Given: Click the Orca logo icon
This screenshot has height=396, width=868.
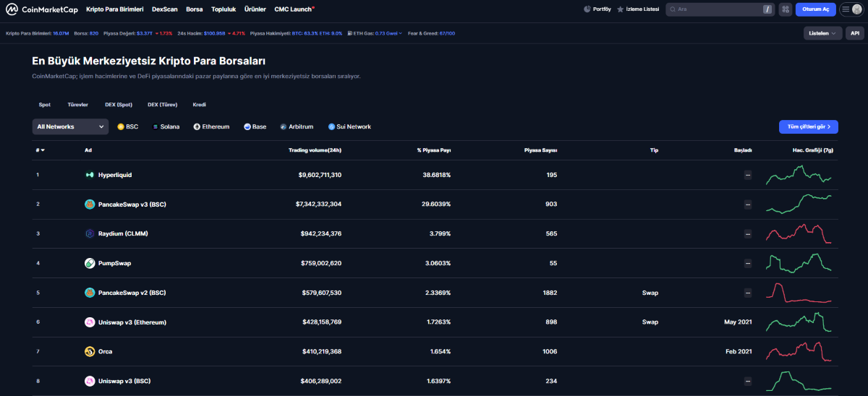Looking at the screenshot, I should (x=90, y=352).
